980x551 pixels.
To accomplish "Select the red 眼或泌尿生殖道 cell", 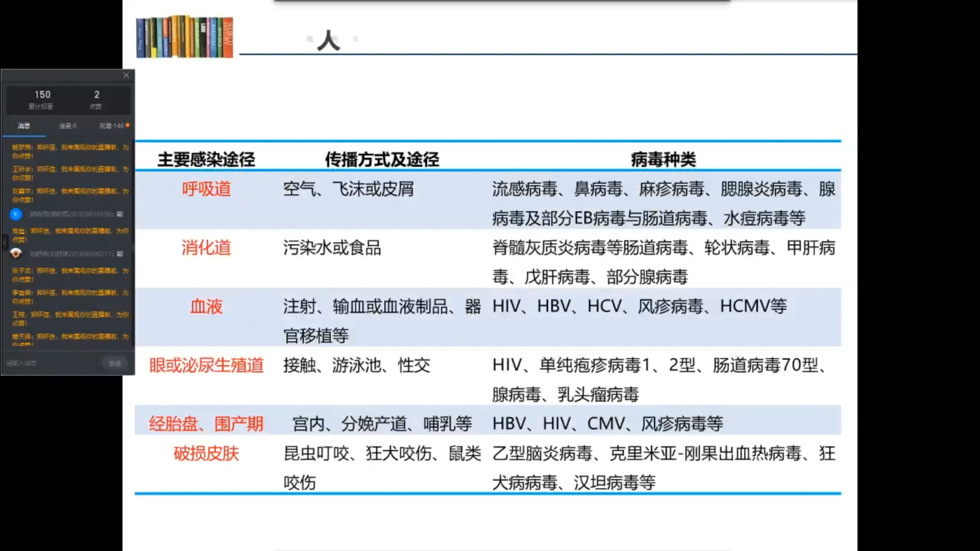I will 206,365.
